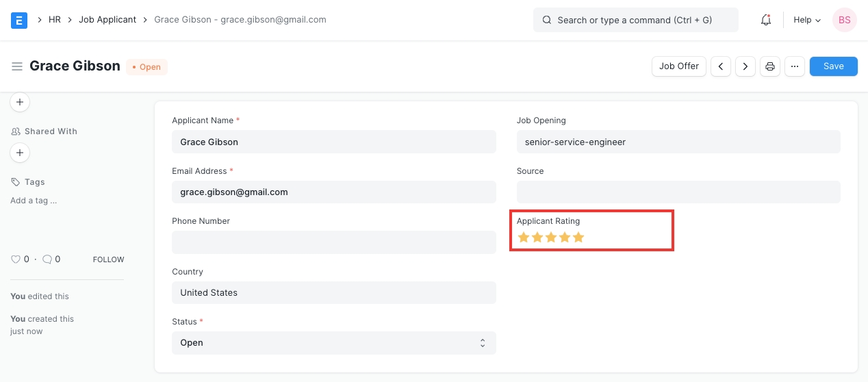Open the comments bubble icon

click(47, 259)
